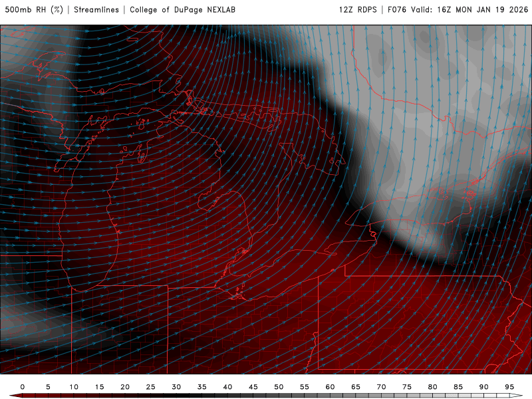This screenshot has height=399, width=532.
Task: Click the "12Z RDPS" model run label
Action: coord(358,10)
